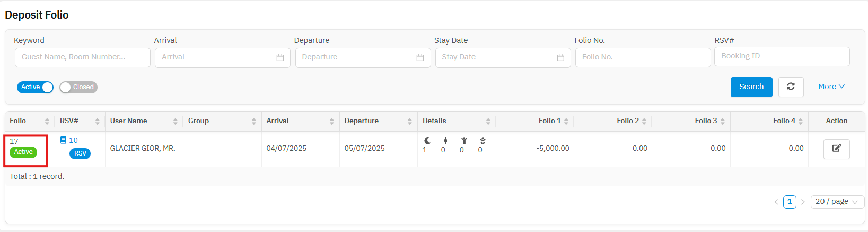The image size is (868, 232).
Task: Open calendar icon in the Stay Date field
Action: [560, 57]
